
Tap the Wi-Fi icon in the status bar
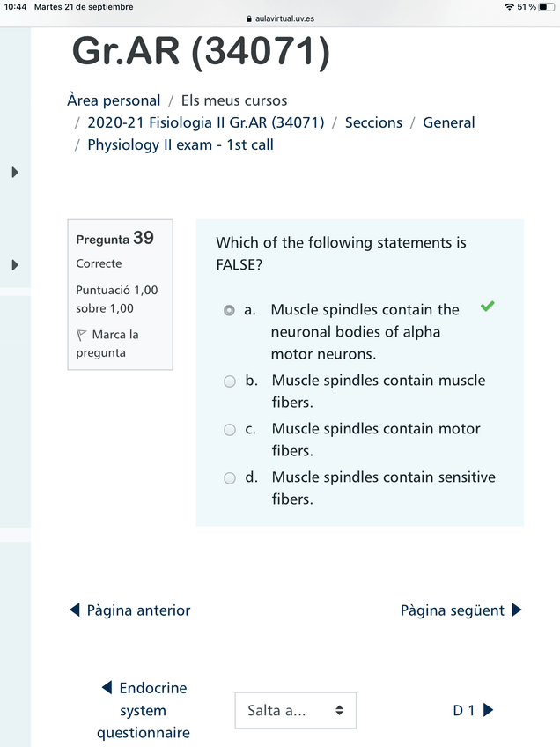pyautogui.click(x=509, y=7)
